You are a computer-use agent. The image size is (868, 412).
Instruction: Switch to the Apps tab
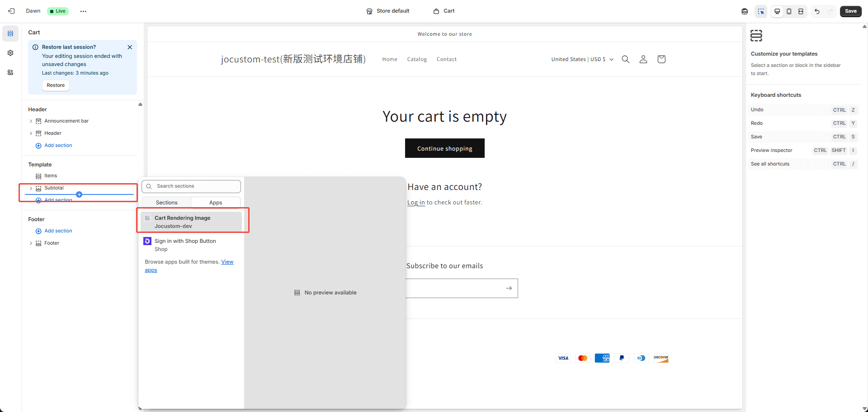pos(216,203)
